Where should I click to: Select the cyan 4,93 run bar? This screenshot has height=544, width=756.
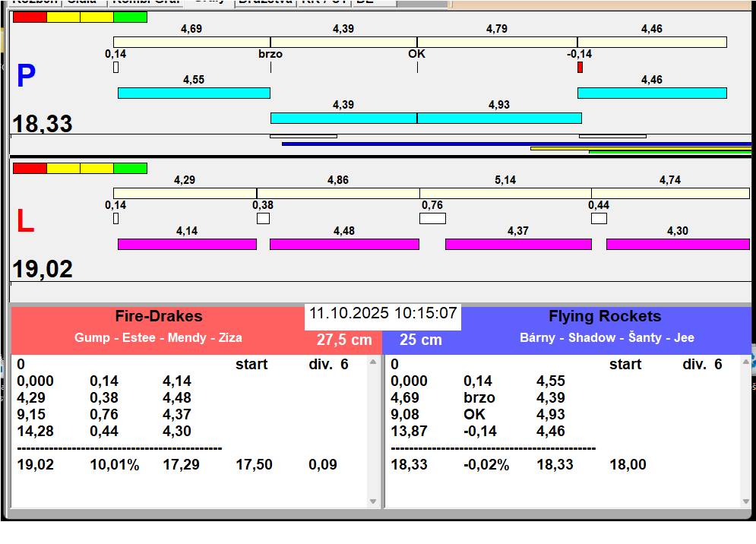(498, 118)
